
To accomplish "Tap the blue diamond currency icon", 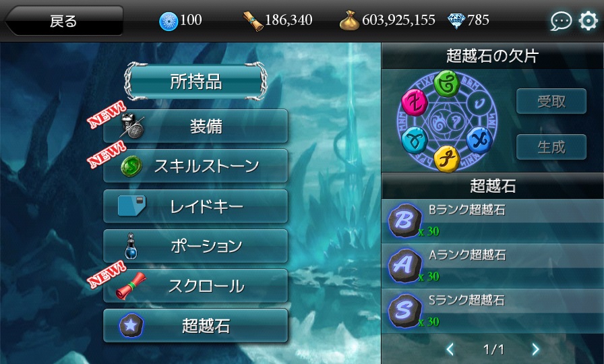I will point(456,20).
